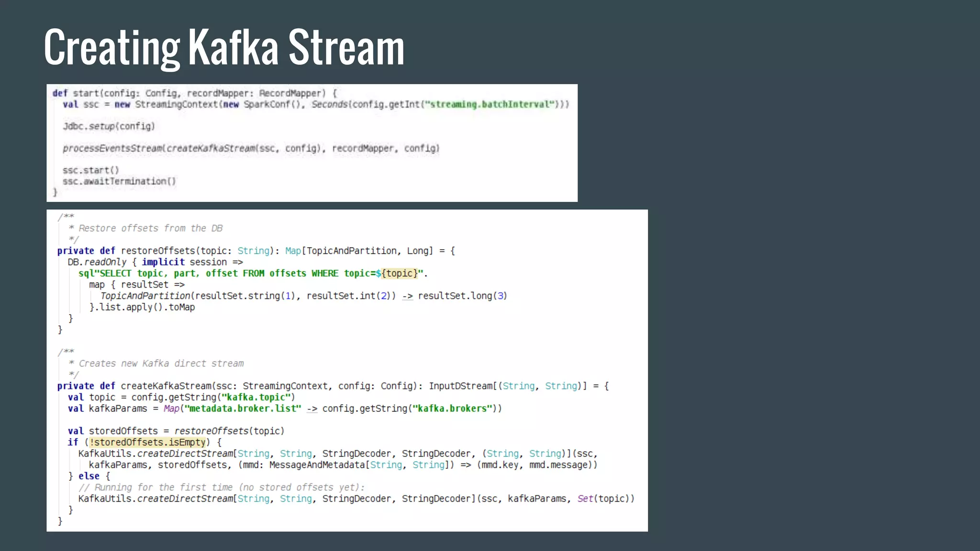Click the 'processEventsStream(createKafkaStream' line
The height and width of the screenshot is (551, 980).
click(x=251, y=148)
